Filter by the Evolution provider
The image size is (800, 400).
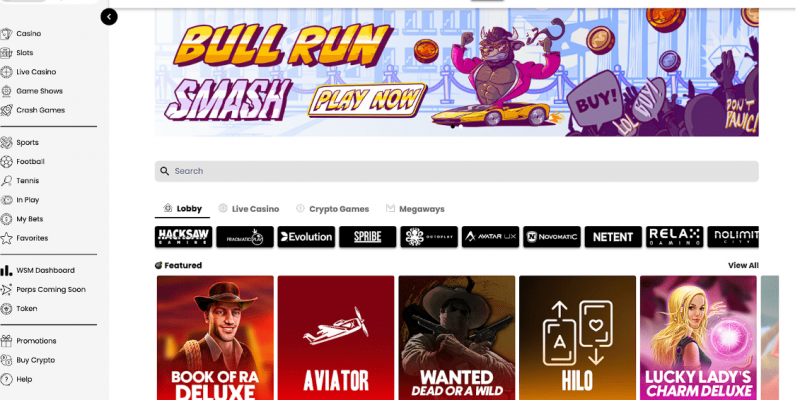point(306,237)
